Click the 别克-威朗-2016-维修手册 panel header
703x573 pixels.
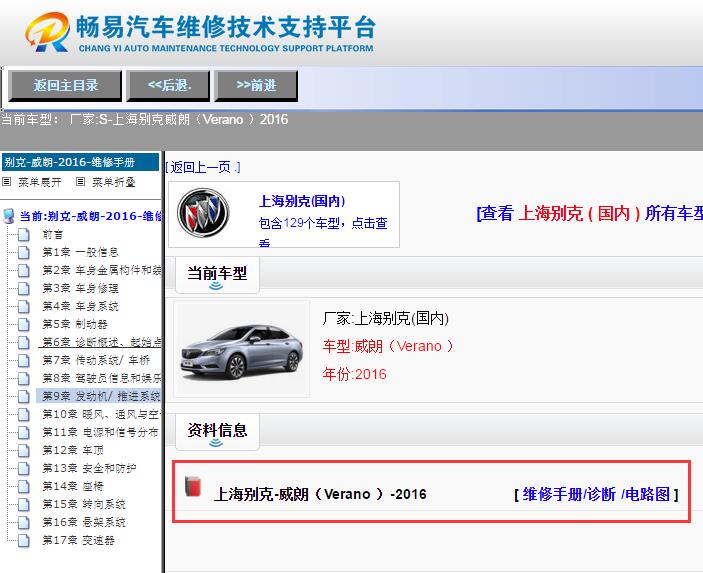(x=80, y=162)
